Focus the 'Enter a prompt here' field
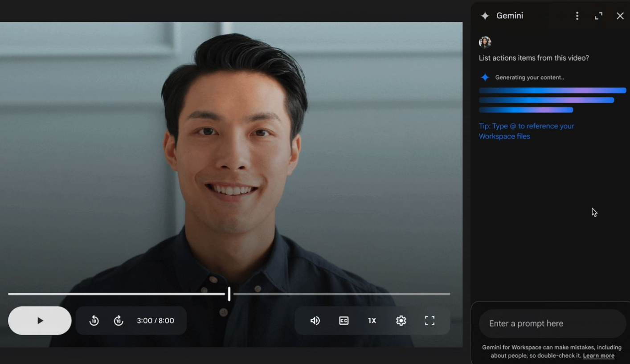Screen dimensions: 630x364 [552, 323]
